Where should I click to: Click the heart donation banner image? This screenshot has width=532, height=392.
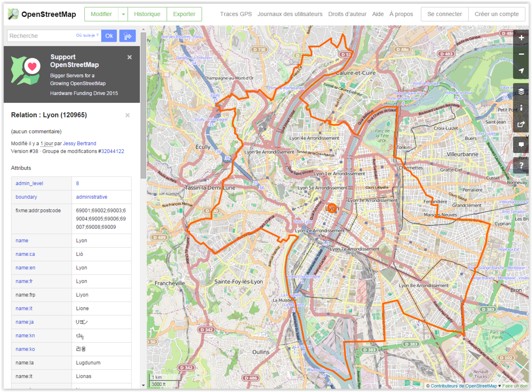[26, 70]
